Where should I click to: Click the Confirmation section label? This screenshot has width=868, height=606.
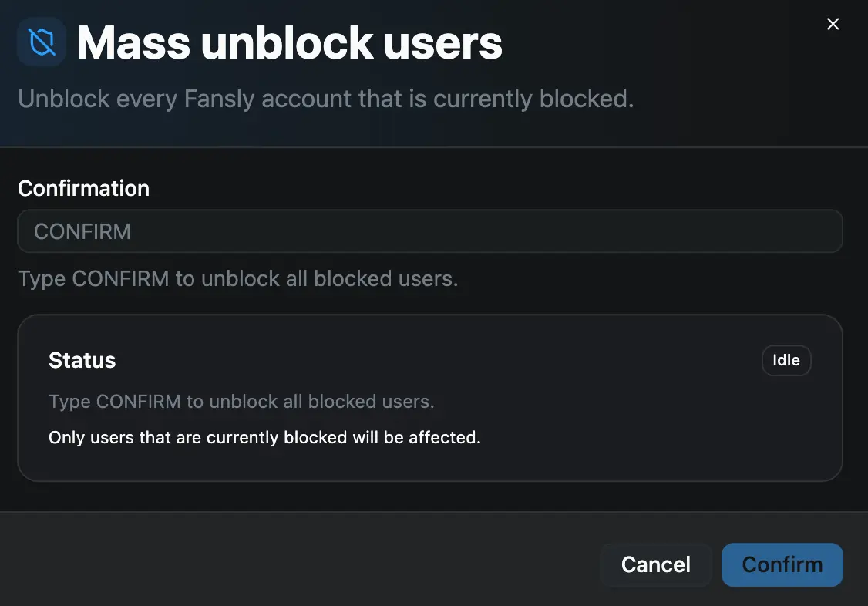point(83,188)
